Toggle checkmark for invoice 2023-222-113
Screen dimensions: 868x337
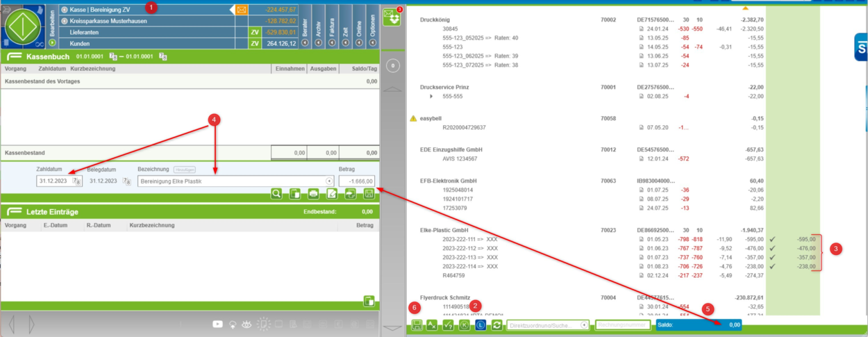(x=772, y=257)
